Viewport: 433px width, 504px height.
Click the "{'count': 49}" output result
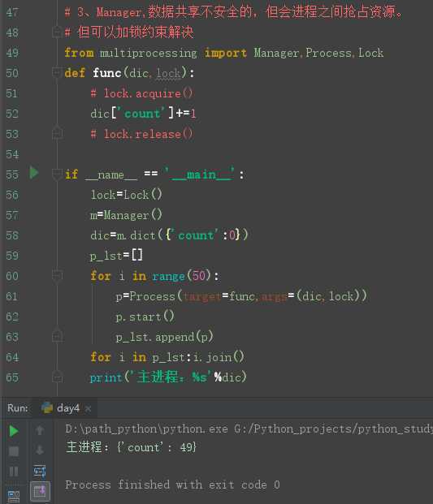pos(156,447)
